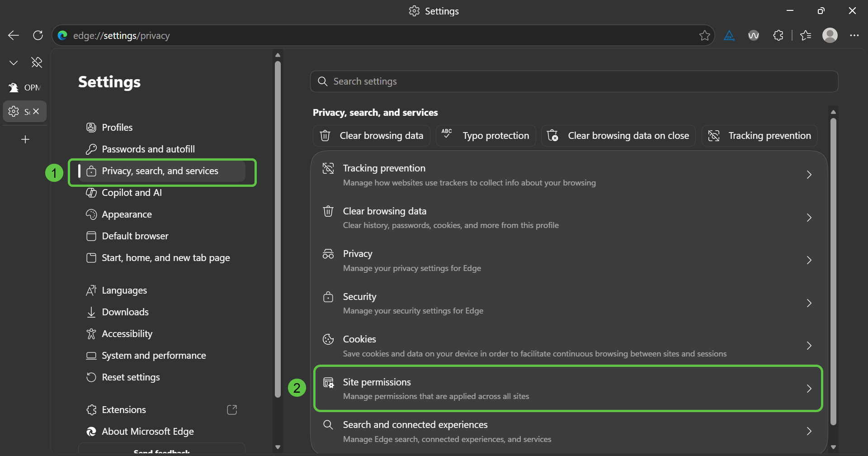This screenshot has height=456, width=868.
Task: Click the sidebar scrollbar down arrow
Action: coord(278,447)
